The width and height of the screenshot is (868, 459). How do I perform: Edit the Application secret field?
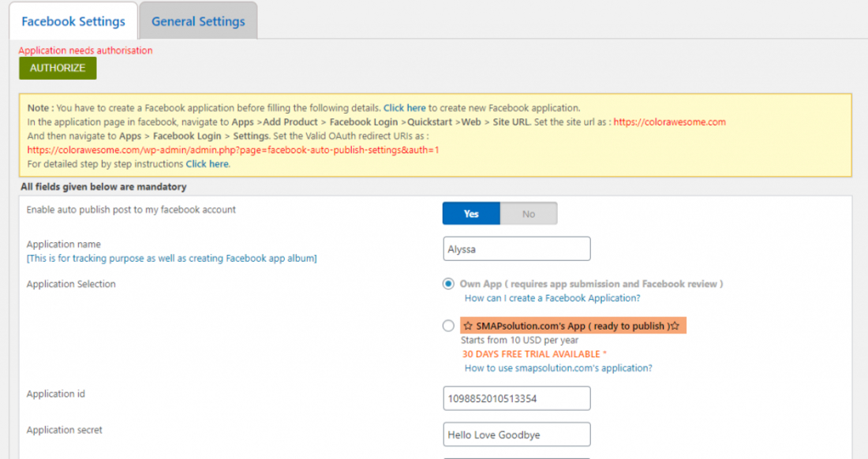click(517, 435)
